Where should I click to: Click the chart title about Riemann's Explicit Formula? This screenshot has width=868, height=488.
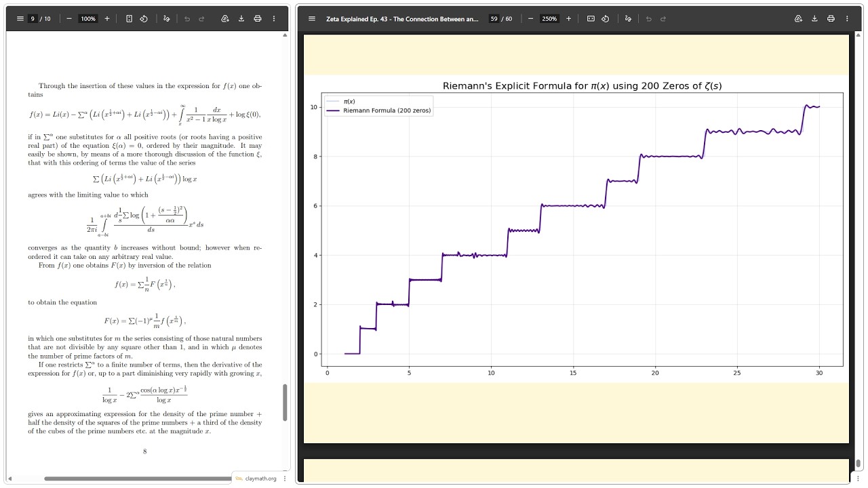(x=583, y=86)
